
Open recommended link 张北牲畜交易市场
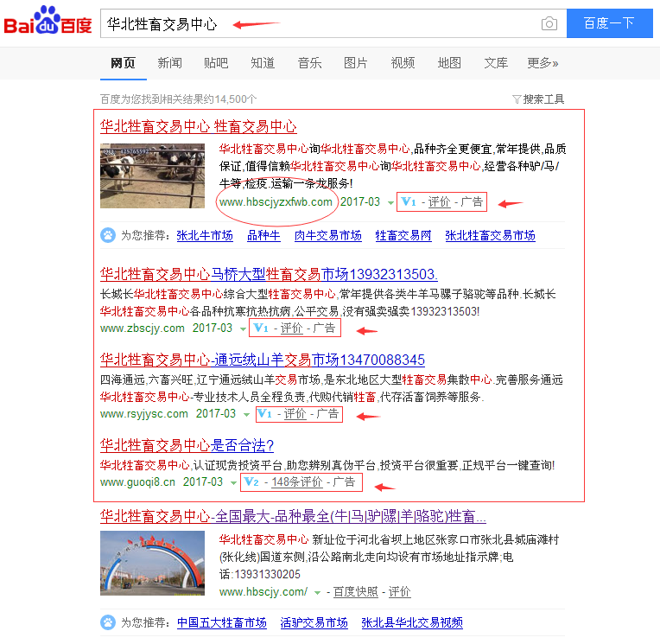point(491,235)
